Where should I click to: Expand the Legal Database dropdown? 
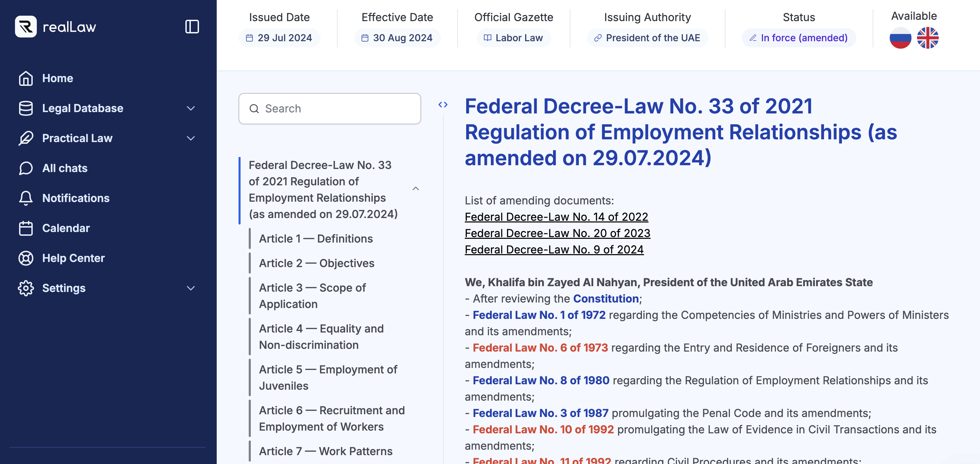(190, 108)
